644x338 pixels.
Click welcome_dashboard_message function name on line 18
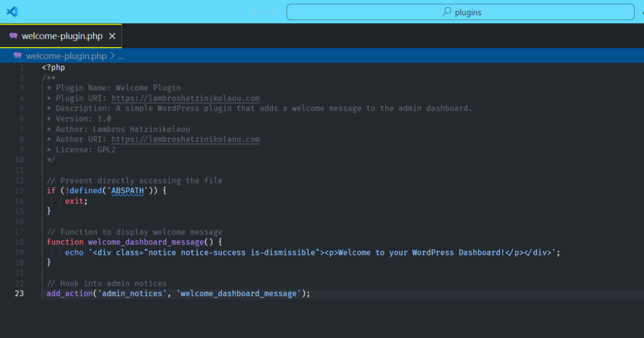[146, 242]
